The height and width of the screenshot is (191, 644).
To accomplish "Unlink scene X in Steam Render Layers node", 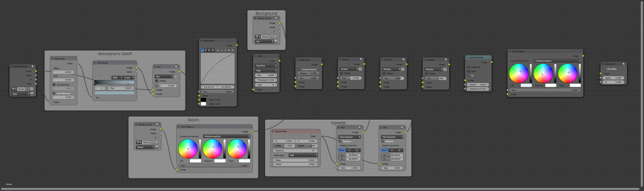I will click(x=156, y=142).
